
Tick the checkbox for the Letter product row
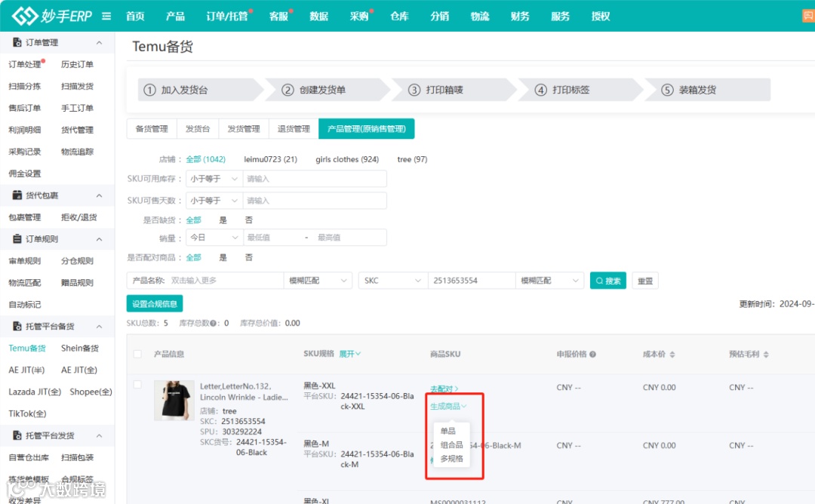coord(138,385)
